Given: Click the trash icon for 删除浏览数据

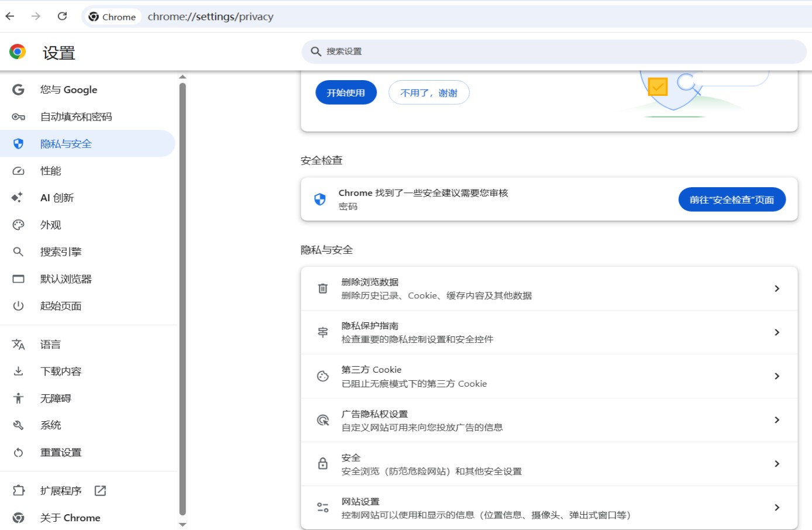Looking at the screenshot, I should coord(323,288).
